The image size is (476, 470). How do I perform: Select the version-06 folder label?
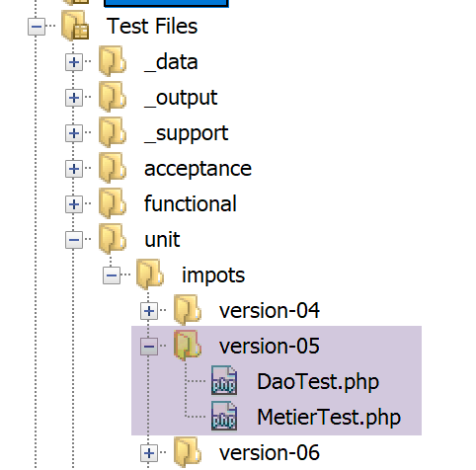coord(270,453)
